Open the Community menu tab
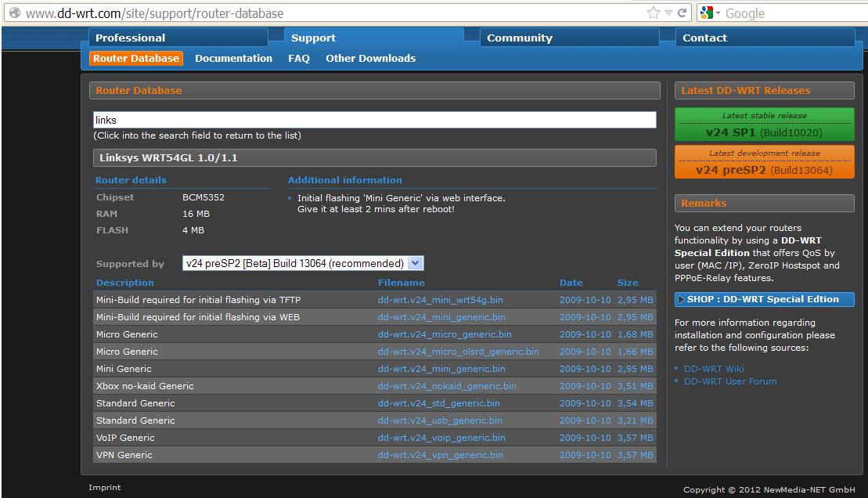The height and width of the screenshot is (498, 868). (x=569, y=38)
